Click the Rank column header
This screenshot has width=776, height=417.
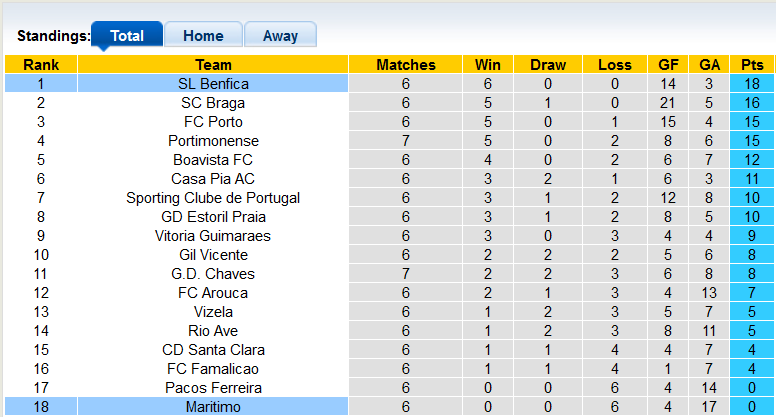click(41, 65)
